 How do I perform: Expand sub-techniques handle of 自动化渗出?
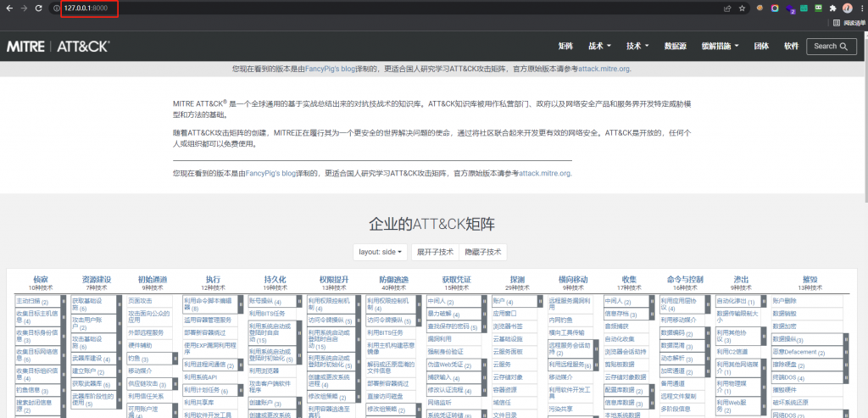[x=765, y=302]
